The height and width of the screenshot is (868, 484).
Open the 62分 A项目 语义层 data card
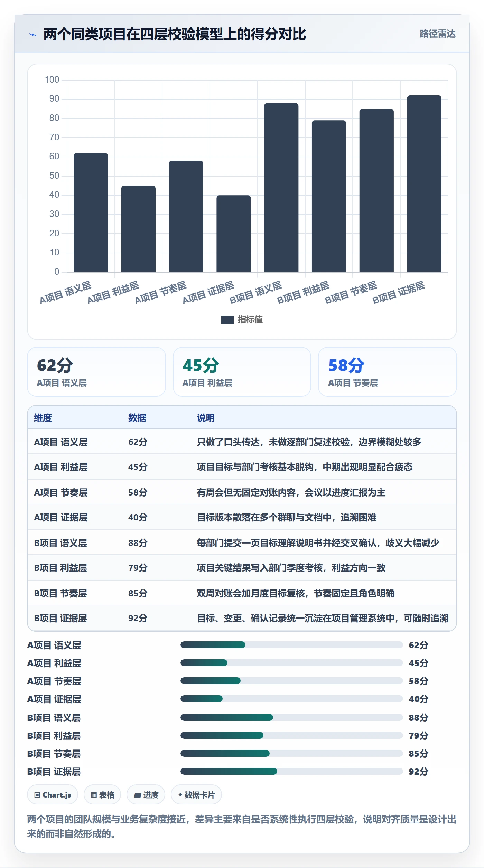point(96,372)
